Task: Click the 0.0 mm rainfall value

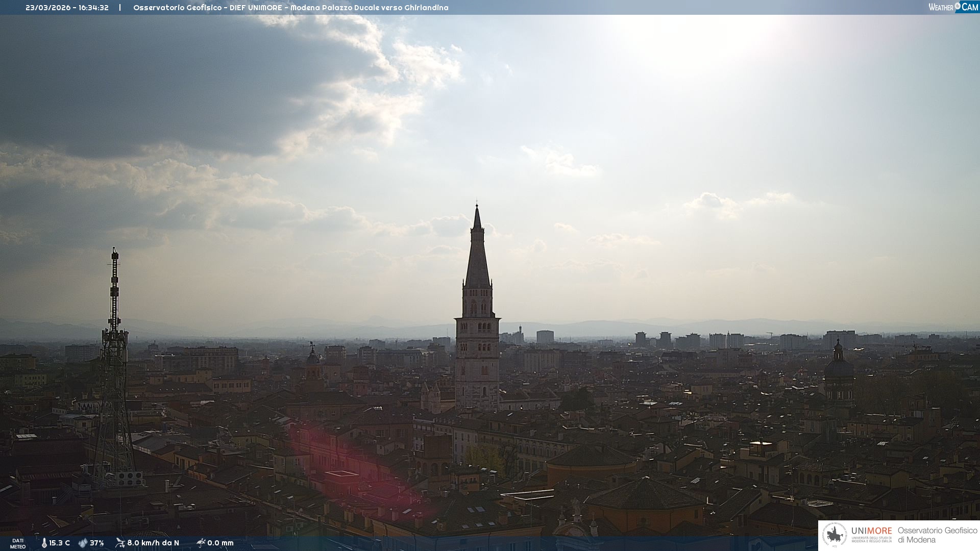Action: coord(220,543)
